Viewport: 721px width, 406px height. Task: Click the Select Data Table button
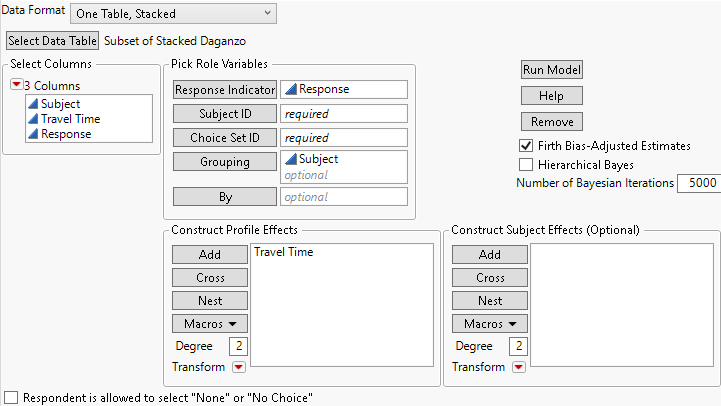(x=53, y=41)
